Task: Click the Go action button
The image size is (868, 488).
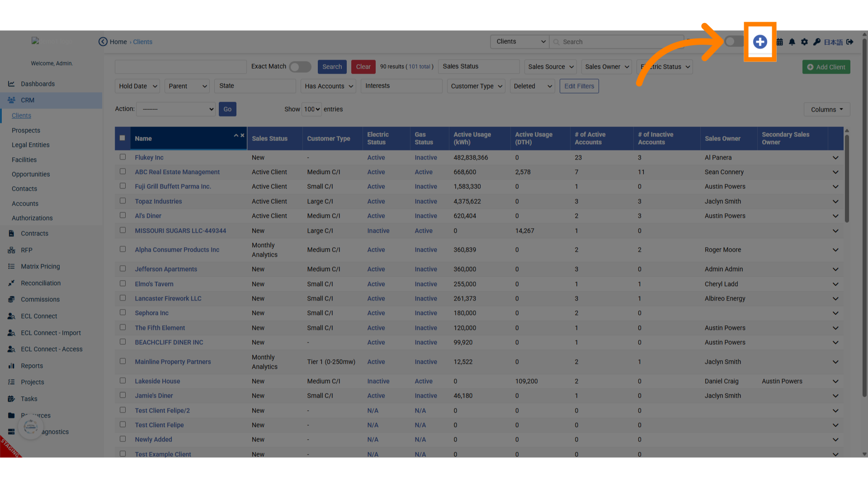Action: (227, 109)
